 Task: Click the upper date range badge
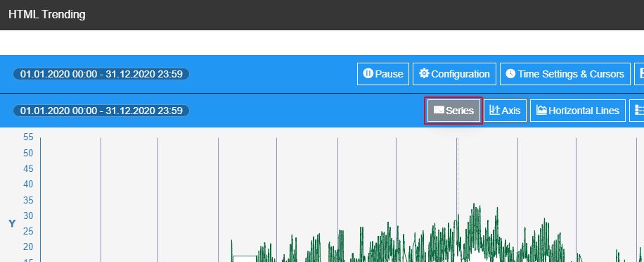[101, 74]
